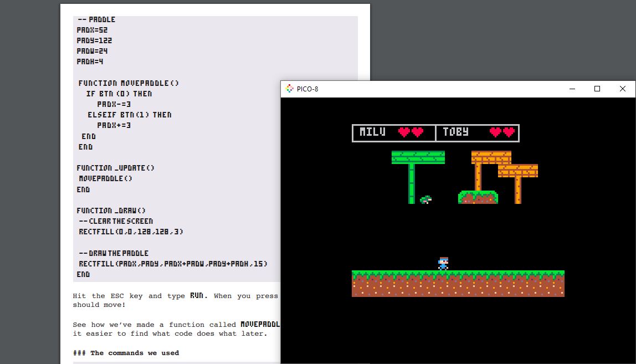Click the green tree trunk
Screen dimensions: 636x364
(x=411, y=184)
